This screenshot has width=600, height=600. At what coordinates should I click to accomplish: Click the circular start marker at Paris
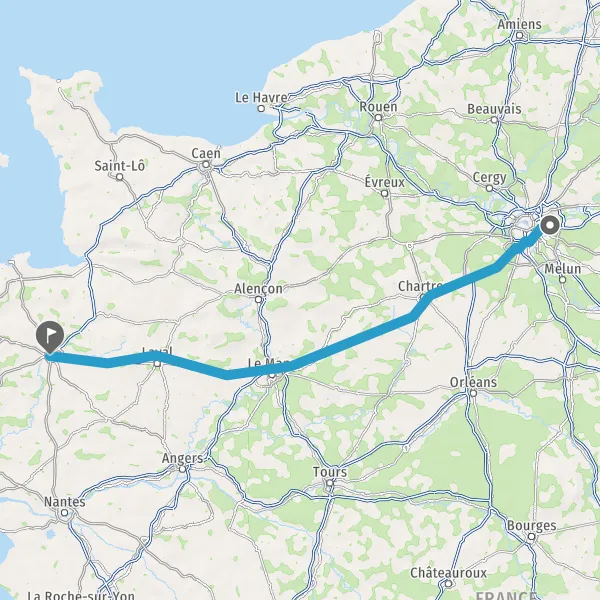click(x=550, y=225)
